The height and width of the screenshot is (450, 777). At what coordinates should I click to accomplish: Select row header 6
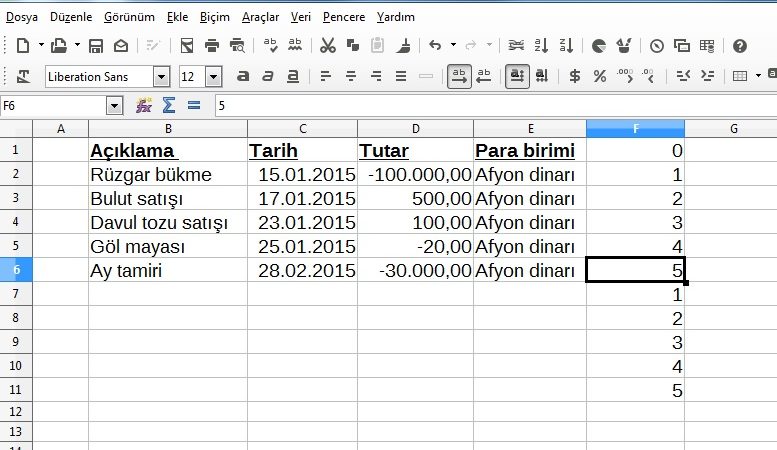[16, 270]
